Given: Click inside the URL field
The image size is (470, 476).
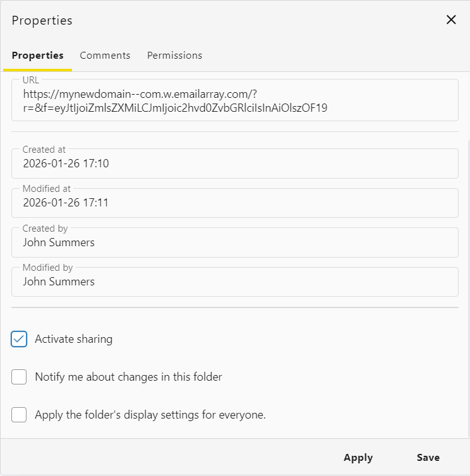Looking at the screenshot, I should (234, 101).
